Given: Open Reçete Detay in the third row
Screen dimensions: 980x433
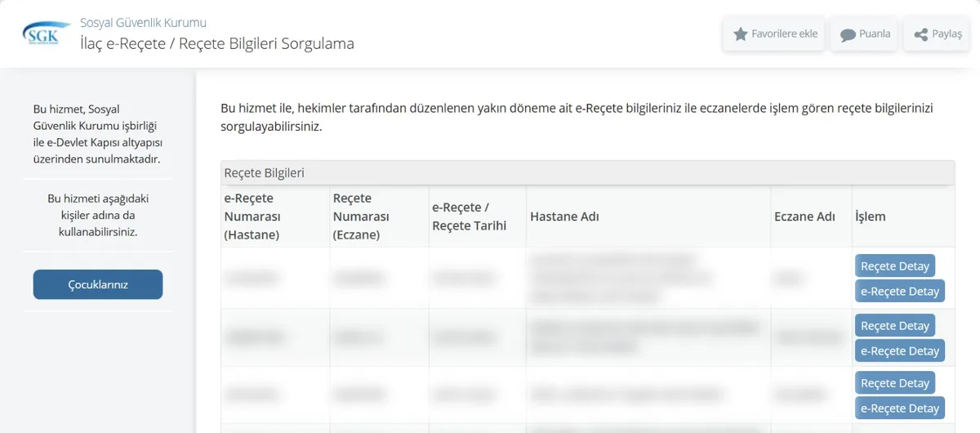Looking at the screenshot, I should click(x=895, y=382).
